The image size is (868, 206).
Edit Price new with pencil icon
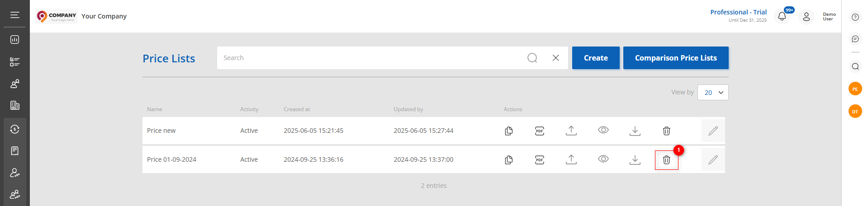(x=713, y=131)
